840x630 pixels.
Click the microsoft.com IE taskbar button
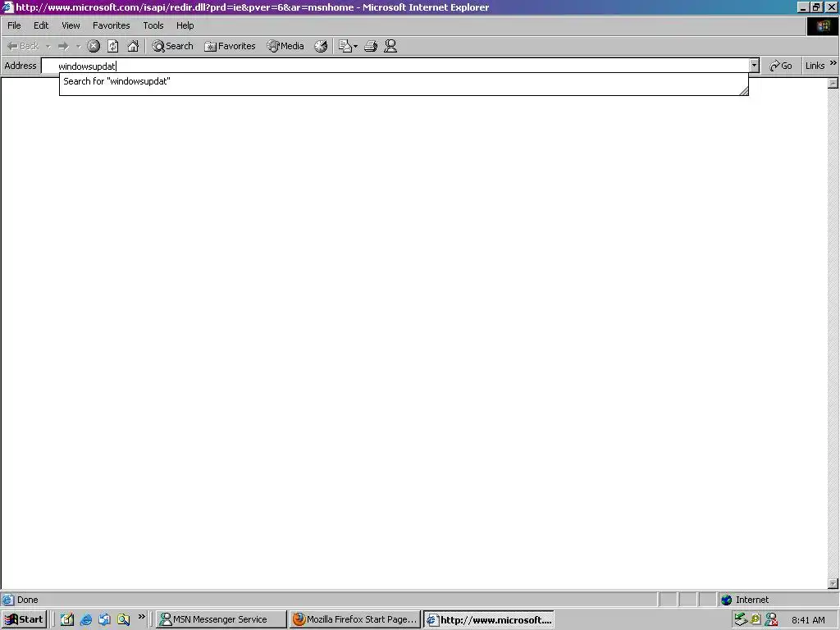[x=489, y=620]
